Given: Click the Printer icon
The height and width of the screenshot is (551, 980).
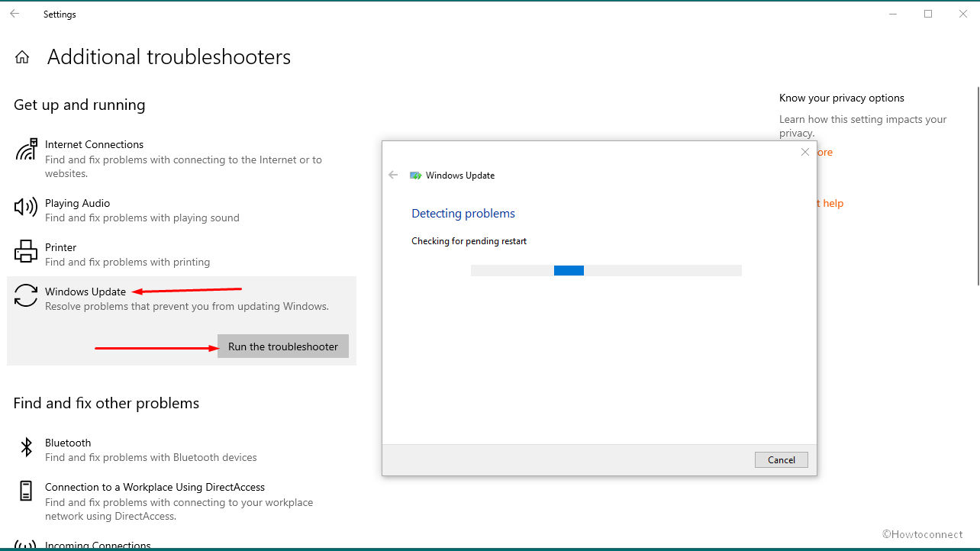Looking at the screenshot, I should click(x=26, y=250).
